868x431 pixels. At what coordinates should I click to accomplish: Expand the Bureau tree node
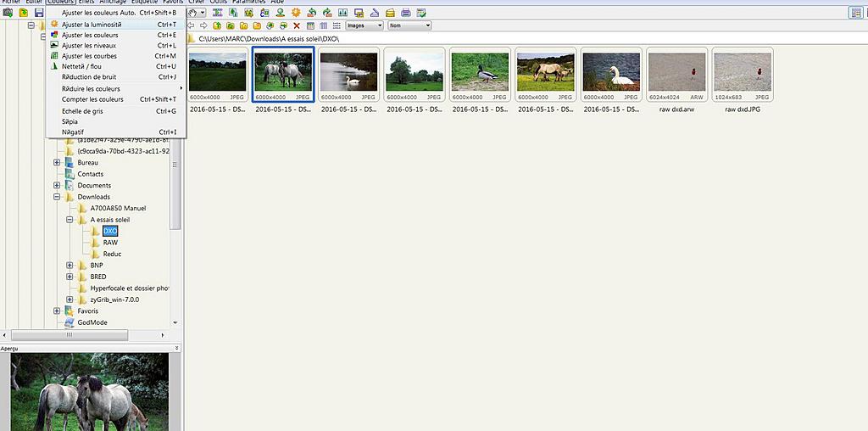[57, 162]
